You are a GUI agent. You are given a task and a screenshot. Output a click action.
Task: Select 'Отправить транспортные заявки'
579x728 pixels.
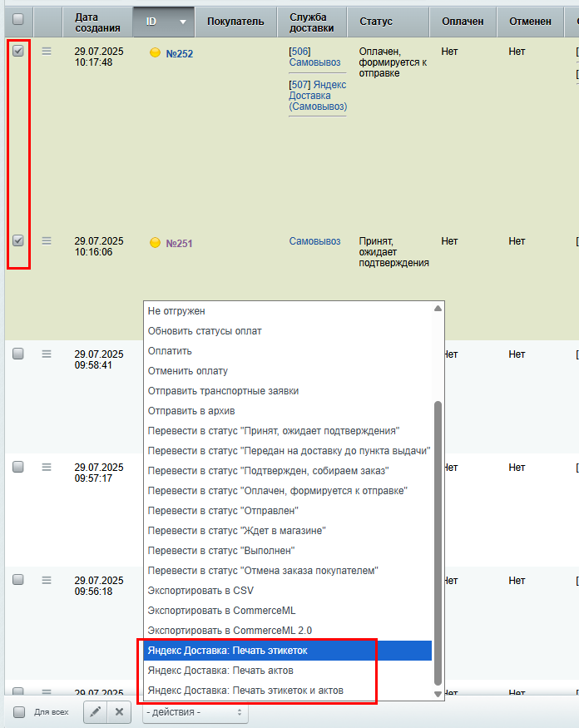(287, 391)
